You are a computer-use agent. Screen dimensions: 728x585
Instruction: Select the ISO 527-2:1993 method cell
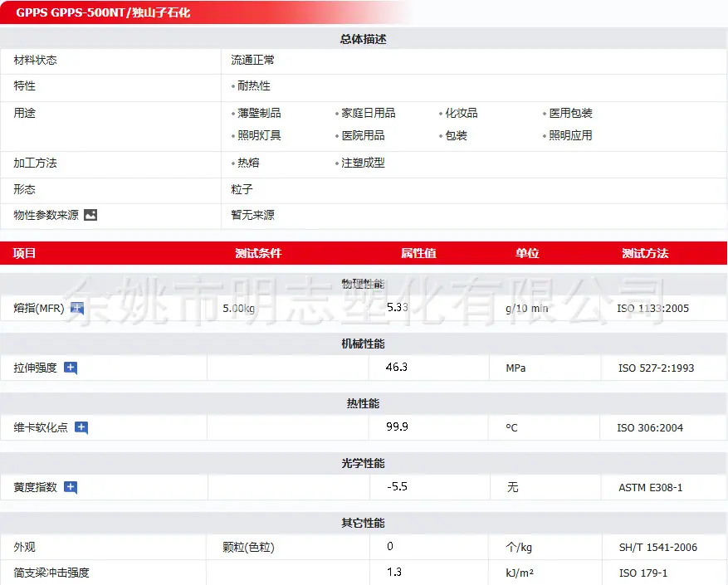(656, 368)
